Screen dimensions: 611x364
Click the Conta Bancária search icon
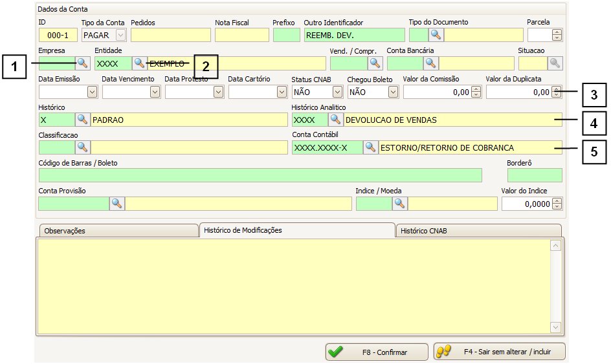pos(431,63)
